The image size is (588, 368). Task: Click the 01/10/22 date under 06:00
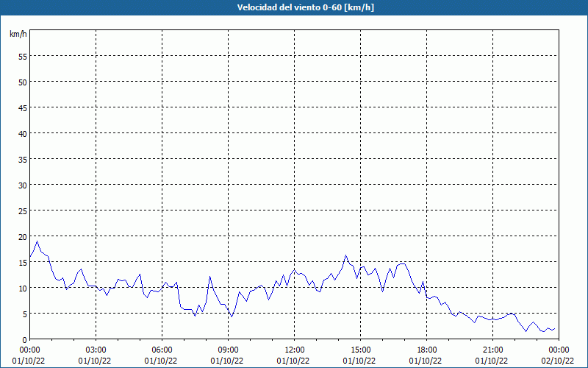[x=160, y=361]
